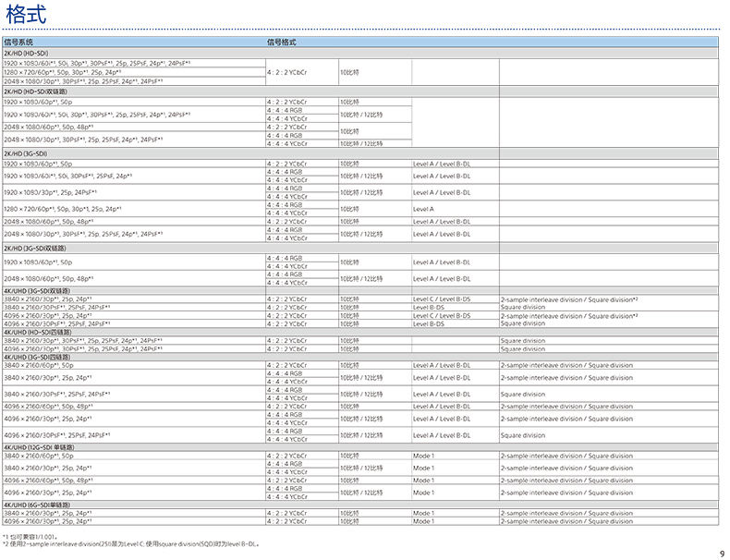This screenshot has height=560, width=730.
Task: Click "Level C / Level B-DS" in 4096 × 2160/30p row
Action: (x=442, y=316)
